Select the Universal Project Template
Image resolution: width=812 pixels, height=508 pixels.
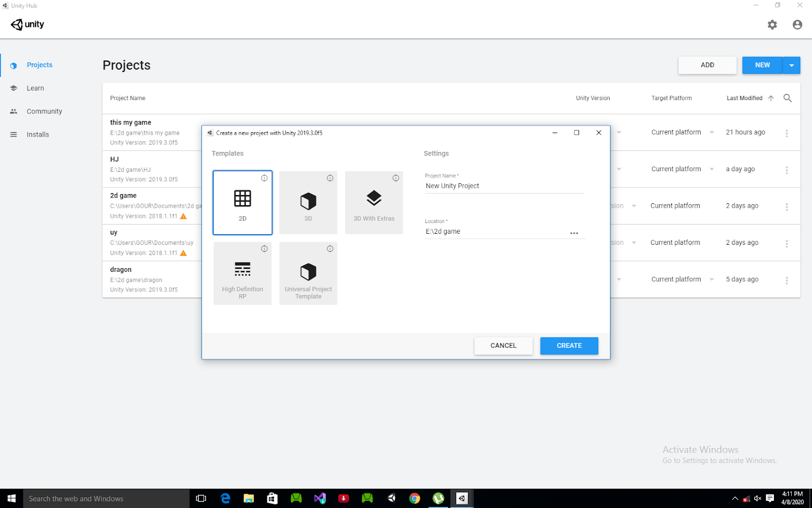point(308,273)
